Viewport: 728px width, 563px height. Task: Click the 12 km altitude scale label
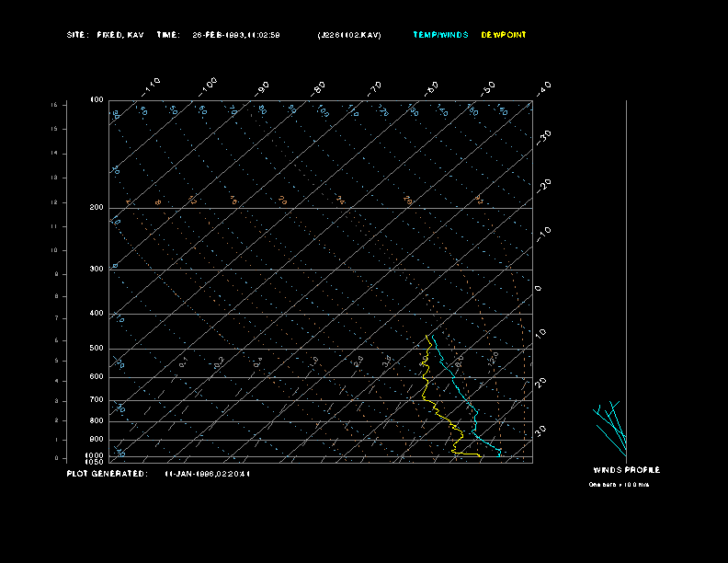(x=54, y=202)
